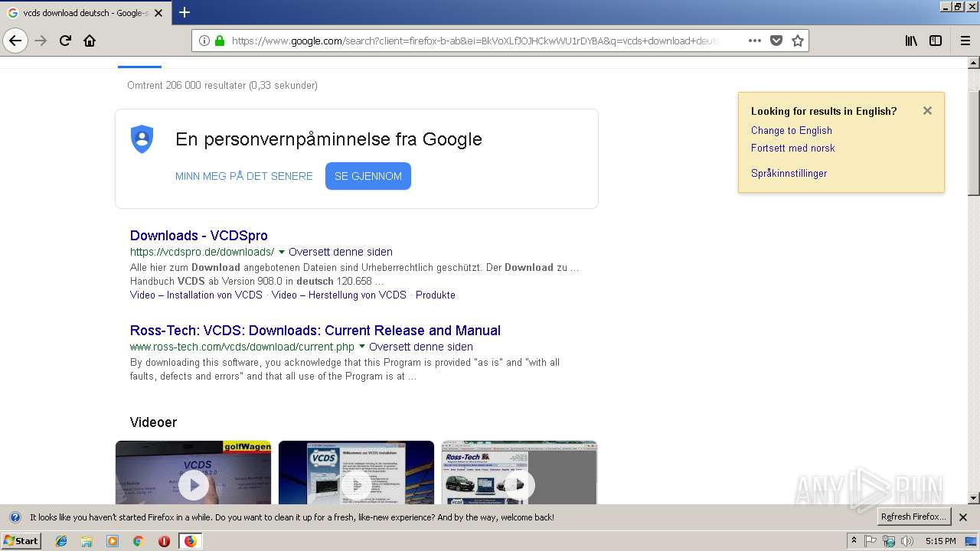Open the Action Center flag icon

coord(871,541)
